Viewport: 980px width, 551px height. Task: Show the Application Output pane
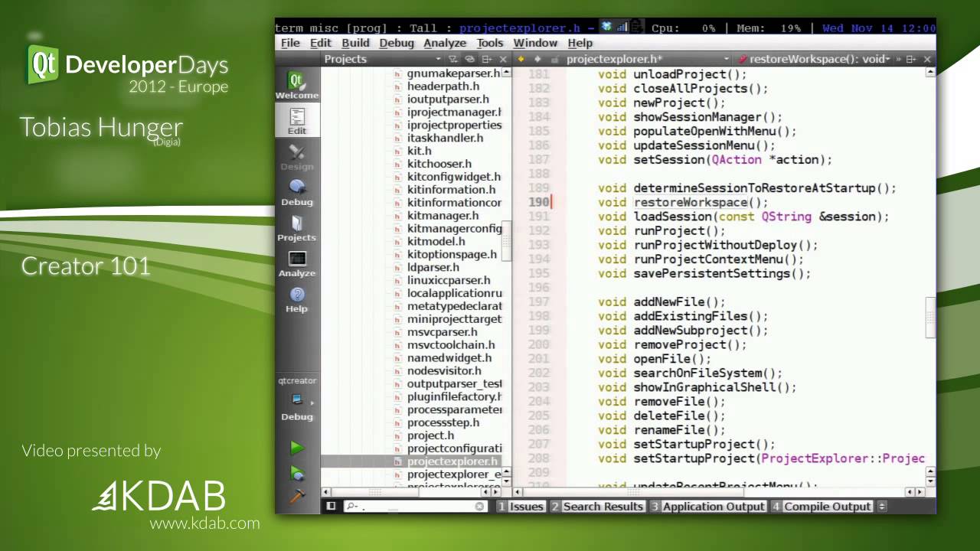pos(708,507)
